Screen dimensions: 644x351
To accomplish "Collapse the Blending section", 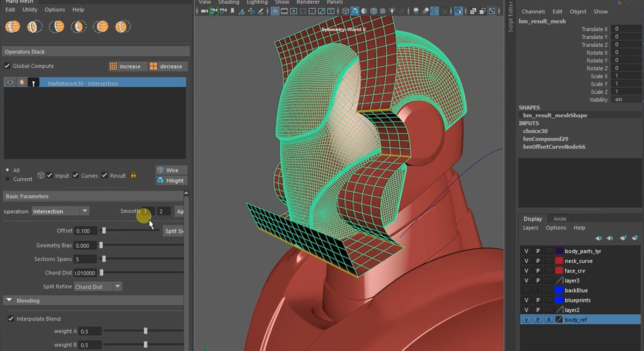I will (x=8, y=300).
